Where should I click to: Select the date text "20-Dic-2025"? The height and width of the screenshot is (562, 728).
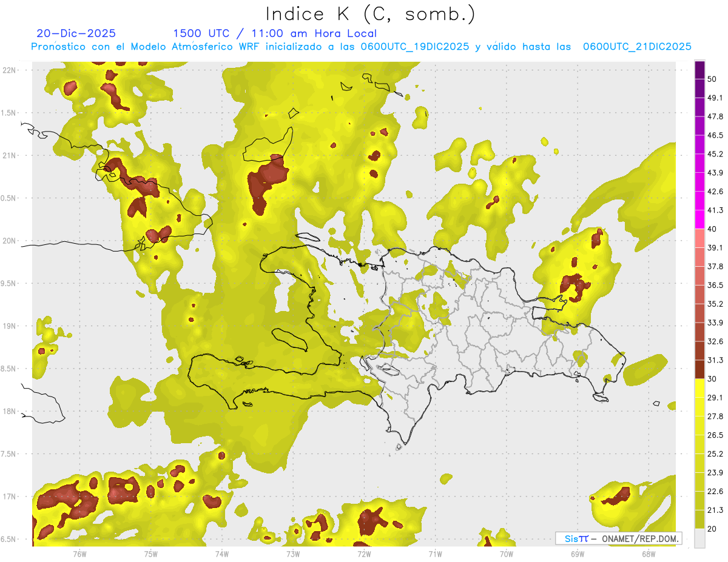pos(76,33)
